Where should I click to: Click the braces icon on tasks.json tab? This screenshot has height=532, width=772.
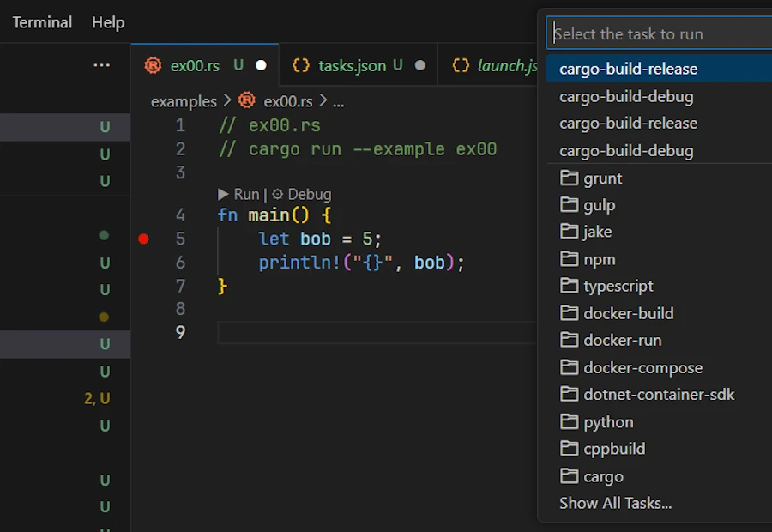(x=301, y=65)
